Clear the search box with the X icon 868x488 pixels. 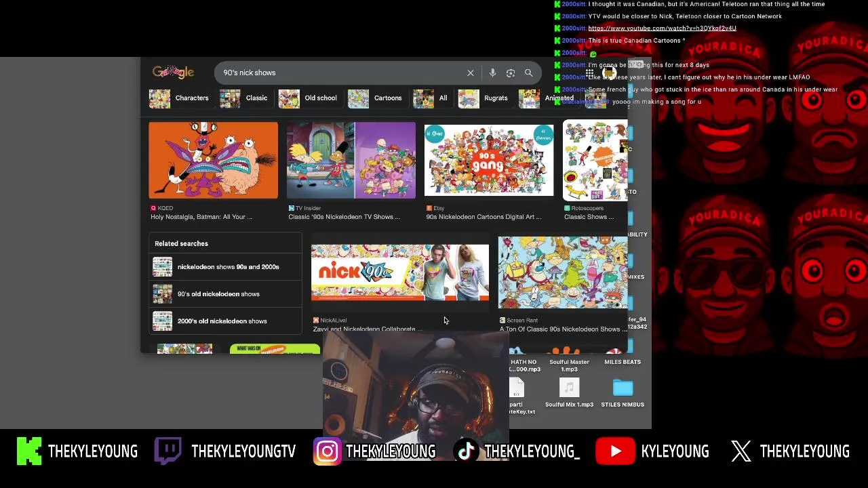(x=470, y=73)
